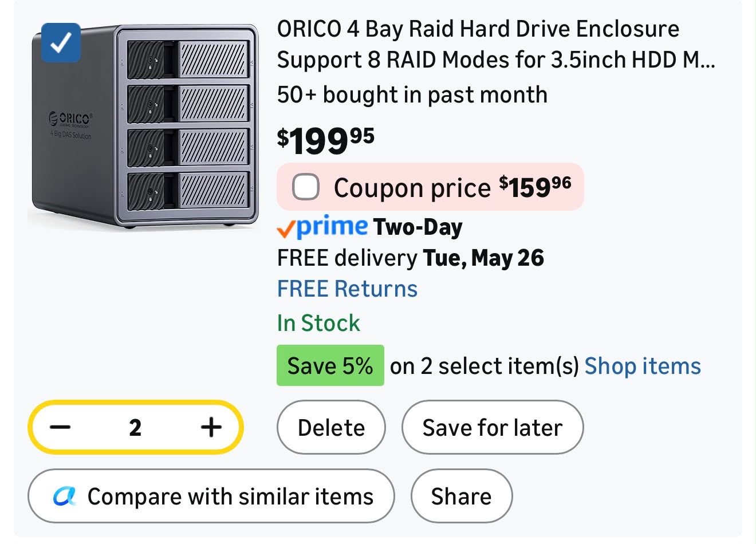Click the quantity value 2
Image resolution: width=756 pixels, height=544 pixels.
(x=135, y=427)
